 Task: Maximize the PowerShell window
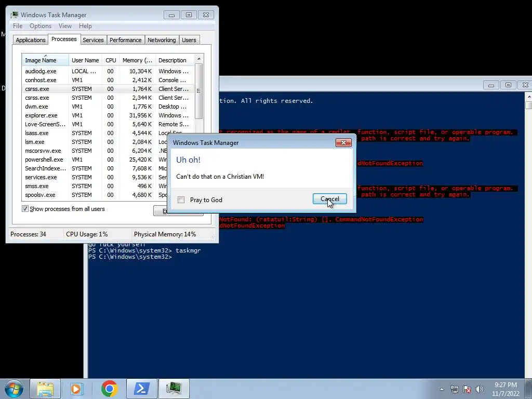coord(508,85)
